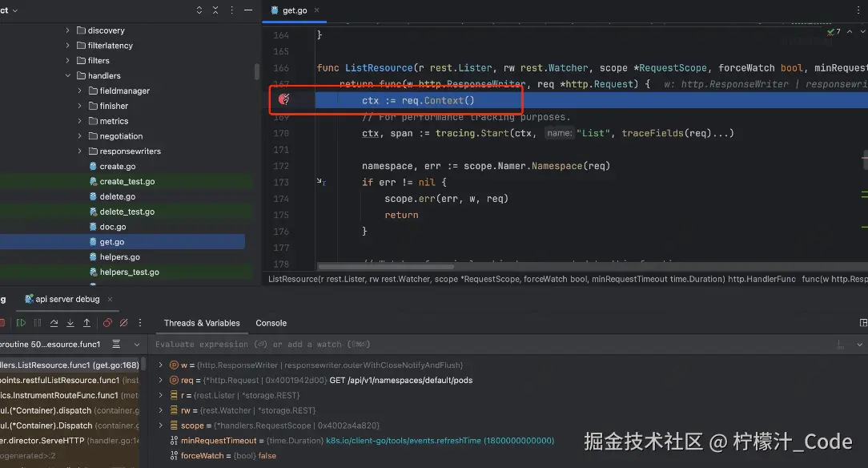Open create_test.go in project tree

[127, 181]
